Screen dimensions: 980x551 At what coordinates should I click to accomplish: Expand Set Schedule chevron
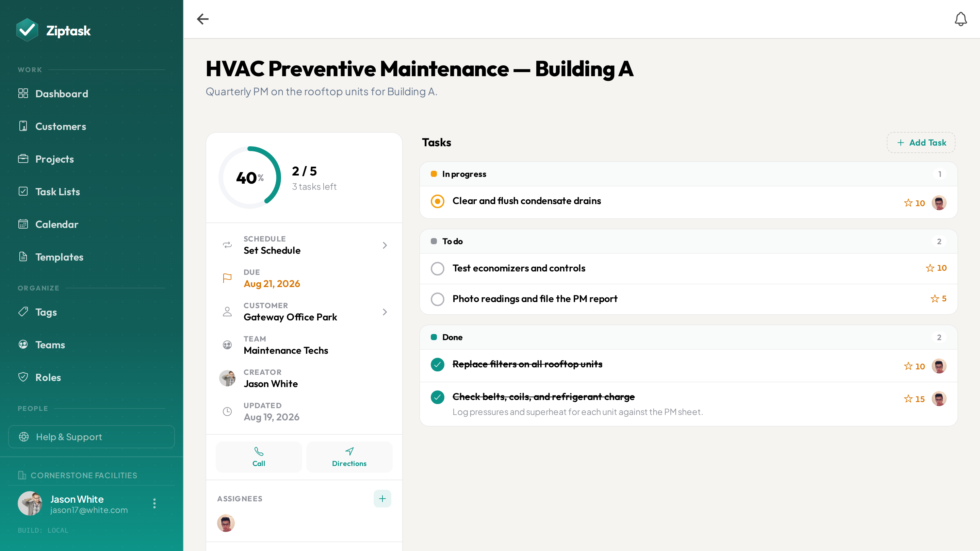[385, 245]
